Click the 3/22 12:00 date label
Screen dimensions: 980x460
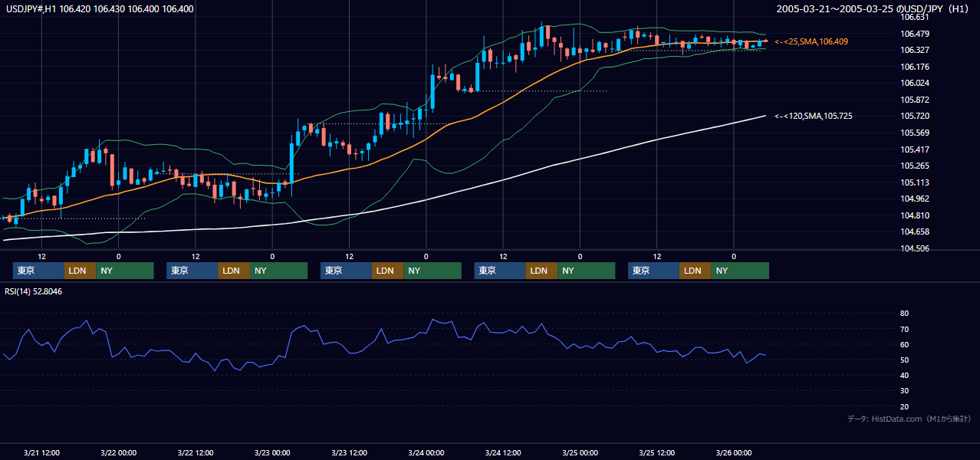click(x=196, y=452)
